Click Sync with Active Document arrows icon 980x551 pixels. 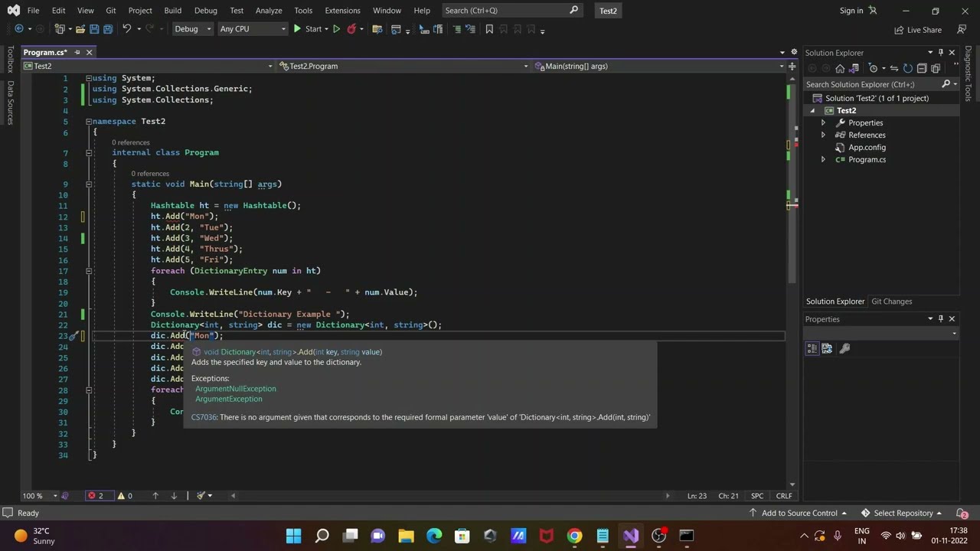(893, 68)
